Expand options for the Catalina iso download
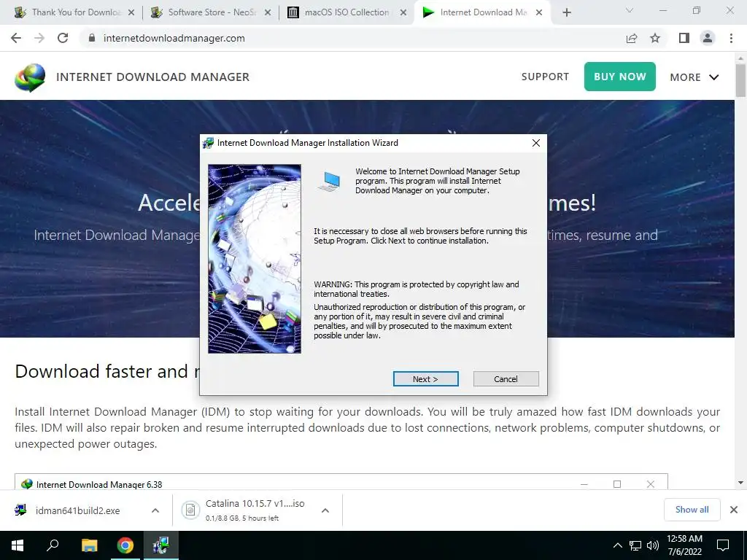The height and width of the screenshot is (560, 747). (325, 510)
